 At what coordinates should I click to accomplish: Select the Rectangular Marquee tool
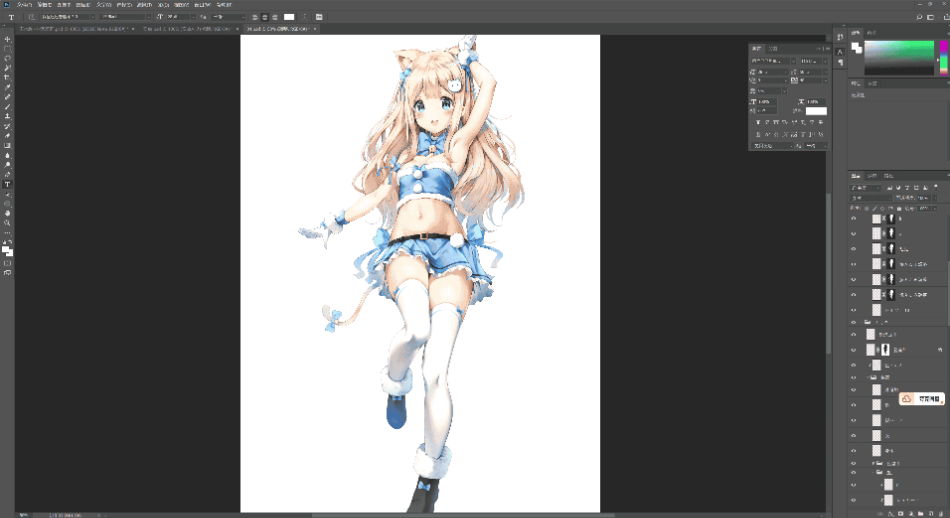tap(7, 48)
